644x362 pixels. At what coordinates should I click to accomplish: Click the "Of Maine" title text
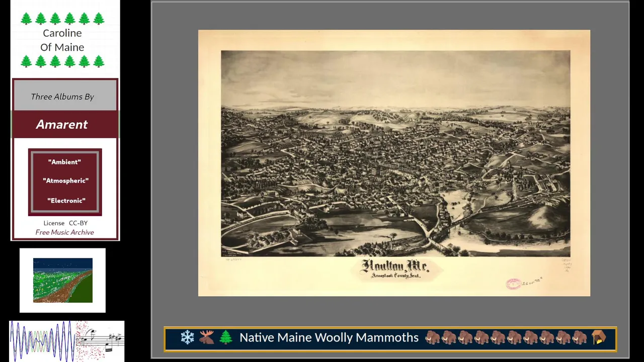click(62, 47)
